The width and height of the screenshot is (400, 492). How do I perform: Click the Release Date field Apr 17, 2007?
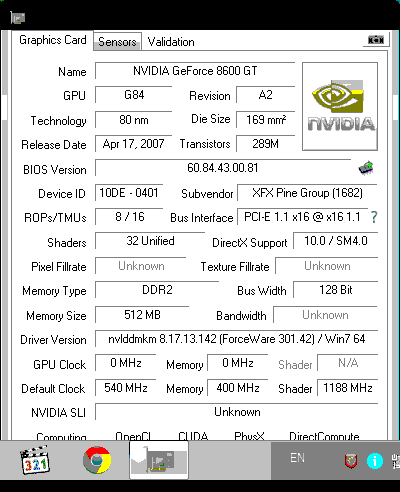pyautogui.click(x=134, y=144)
